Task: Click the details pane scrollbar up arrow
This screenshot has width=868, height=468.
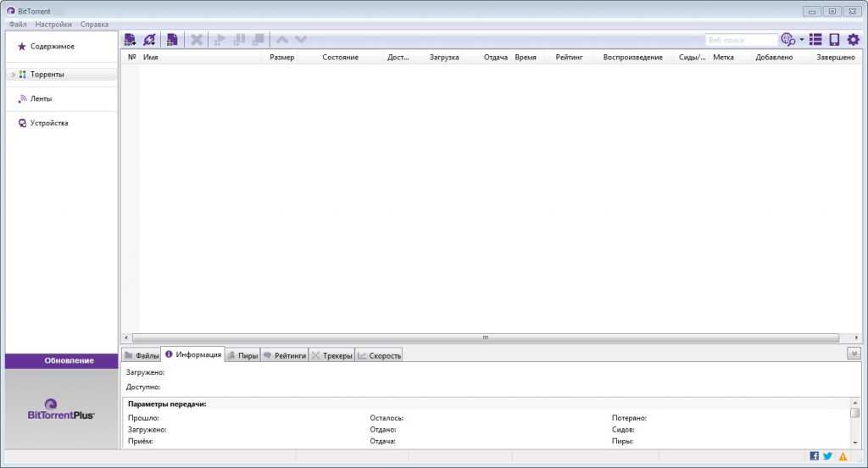Action: (854, 403)
